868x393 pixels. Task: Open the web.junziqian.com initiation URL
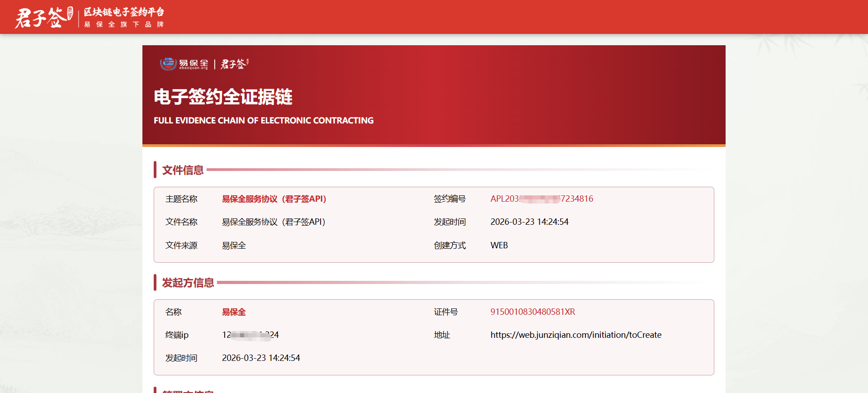(x=576, y=335)
